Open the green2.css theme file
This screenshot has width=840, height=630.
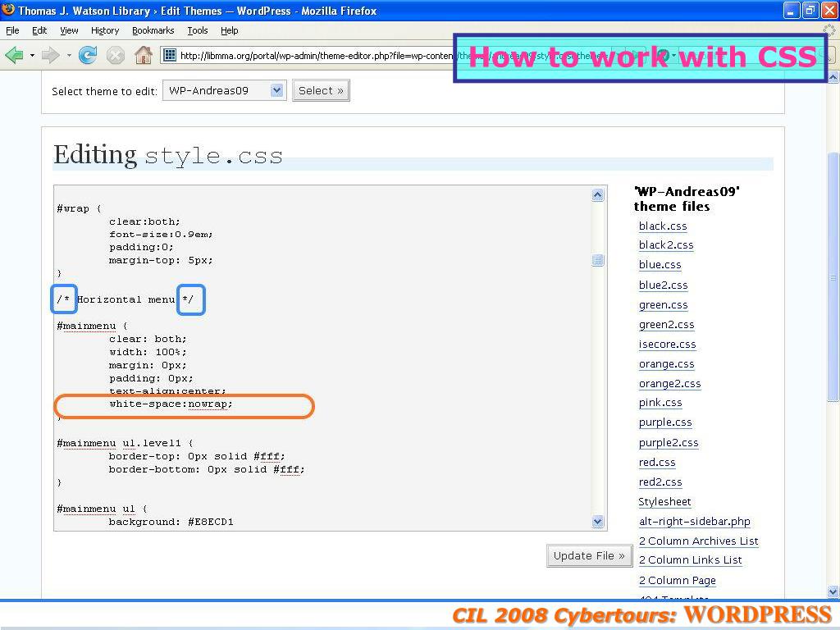(x=666, y=325)
